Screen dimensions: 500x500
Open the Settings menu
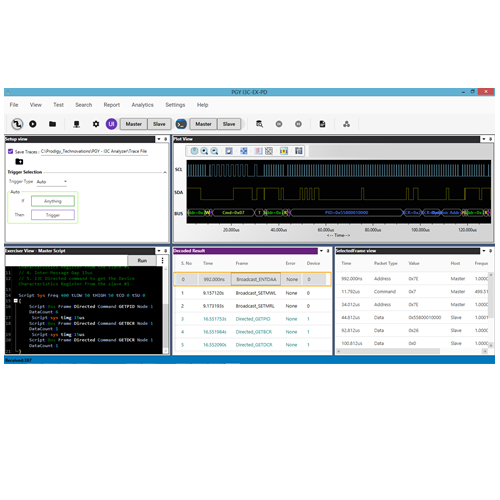[175, 105]
